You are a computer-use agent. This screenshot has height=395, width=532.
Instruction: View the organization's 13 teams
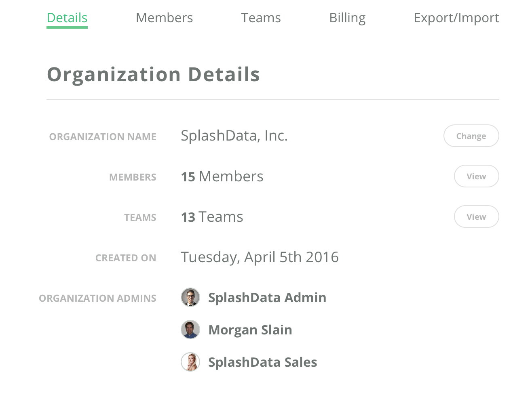pos(476,216)
